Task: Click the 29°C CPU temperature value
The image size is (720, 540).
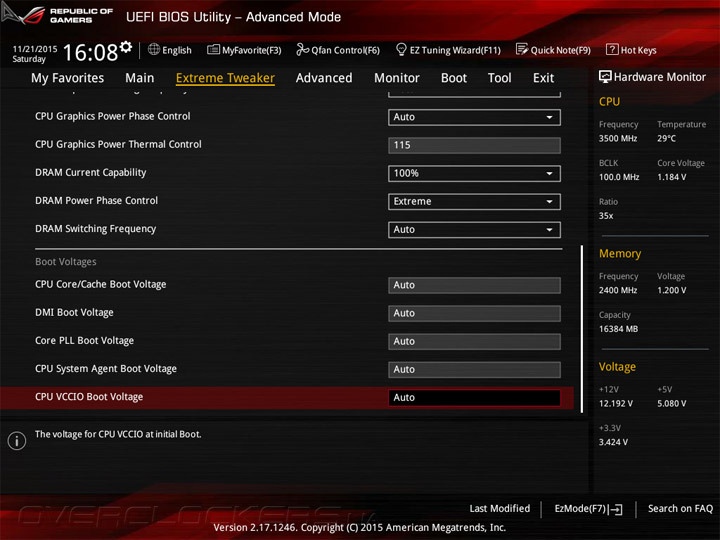Action: pyautogui.click(x=666, y=139)
